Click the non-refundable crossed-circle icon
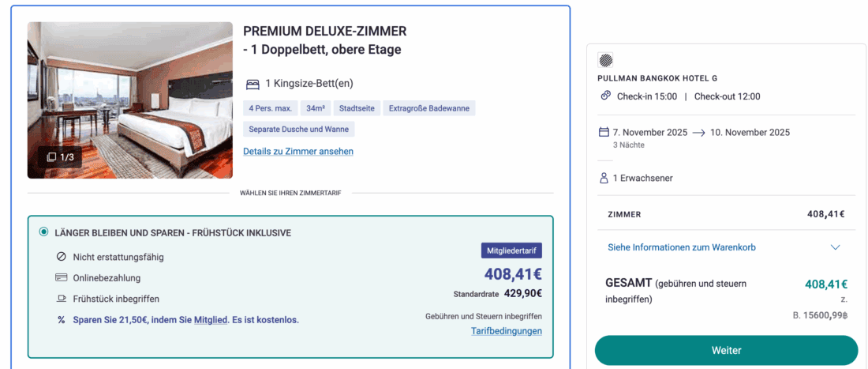This screenshot has width=868, height=369. 62,257
